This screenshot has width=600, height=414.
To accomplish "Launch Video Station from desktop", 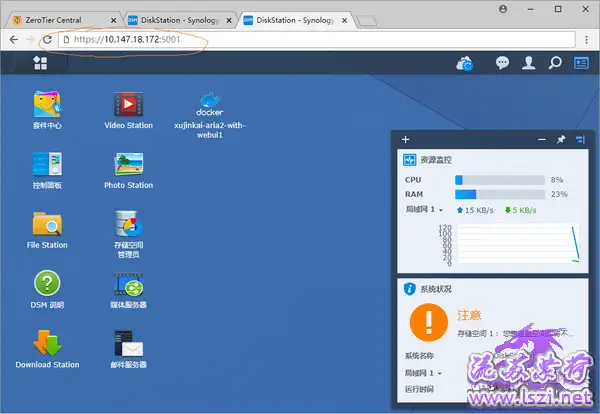I will pos(129,110).
